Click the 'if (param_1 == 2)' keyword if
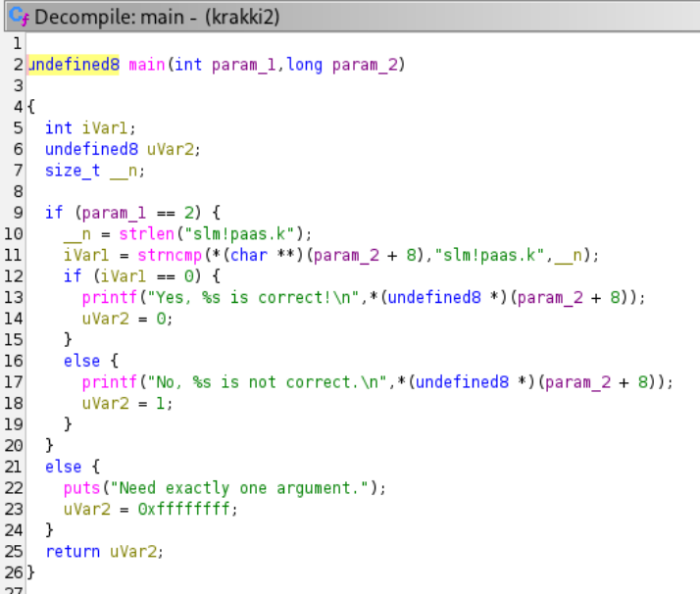Screen dimensions: 700x594 click(x=52, y=213)
